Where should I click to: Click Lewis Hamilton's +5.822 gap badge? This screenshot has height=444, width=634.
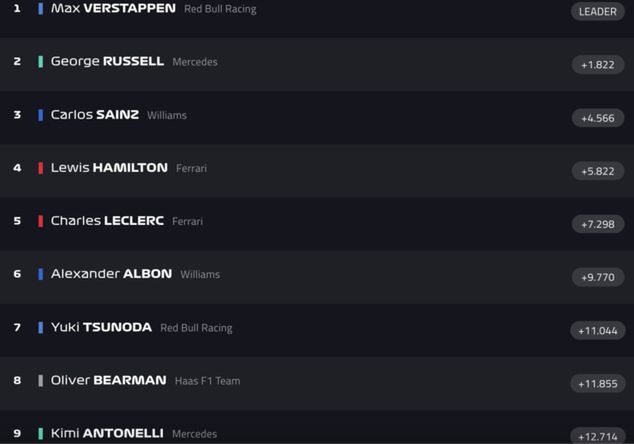pos(598,171)
